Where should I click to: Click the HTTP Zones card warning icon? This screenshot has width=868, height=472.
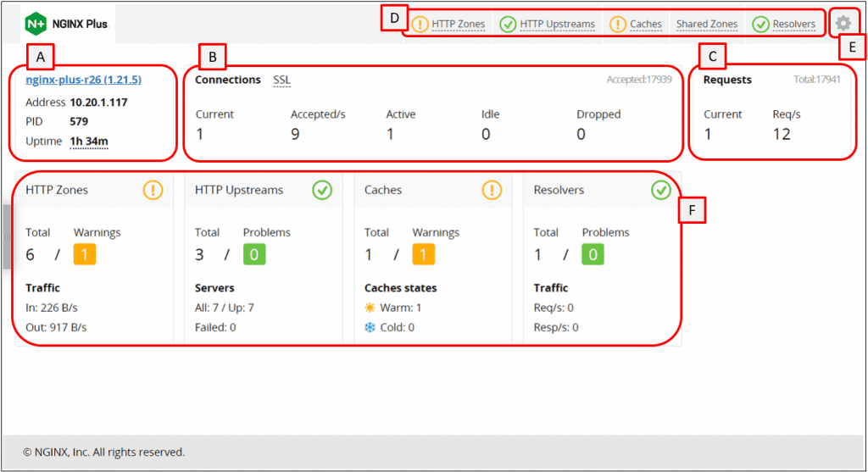pyautogui.click(x=153, y=190)
